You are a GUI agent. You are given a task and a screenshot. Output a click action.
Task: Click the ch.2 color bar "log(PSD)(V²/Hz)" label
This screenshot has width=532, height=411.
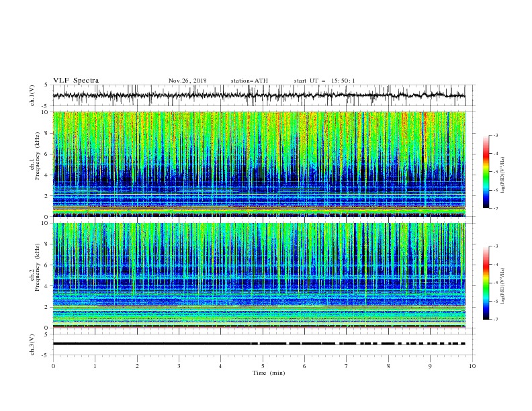click(503, 286)
